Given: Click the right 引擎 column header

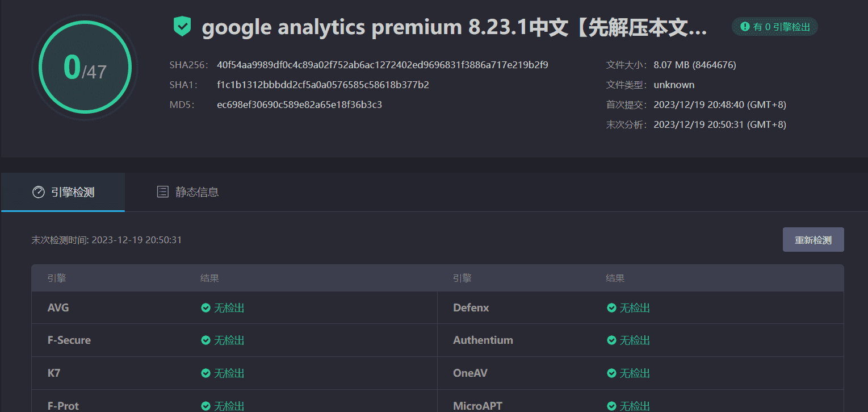Looking at the screenshot, I should point(462,278).
